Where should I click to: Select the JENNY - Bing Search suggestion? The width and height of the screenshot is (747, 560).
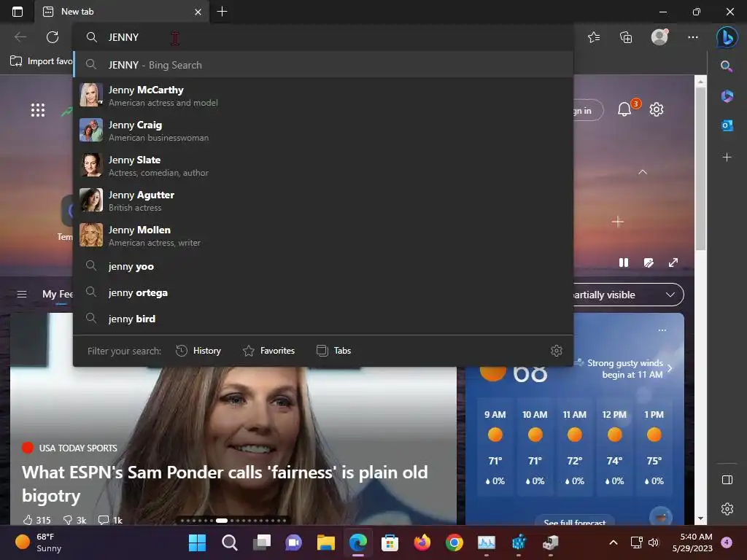coord(323,65)
